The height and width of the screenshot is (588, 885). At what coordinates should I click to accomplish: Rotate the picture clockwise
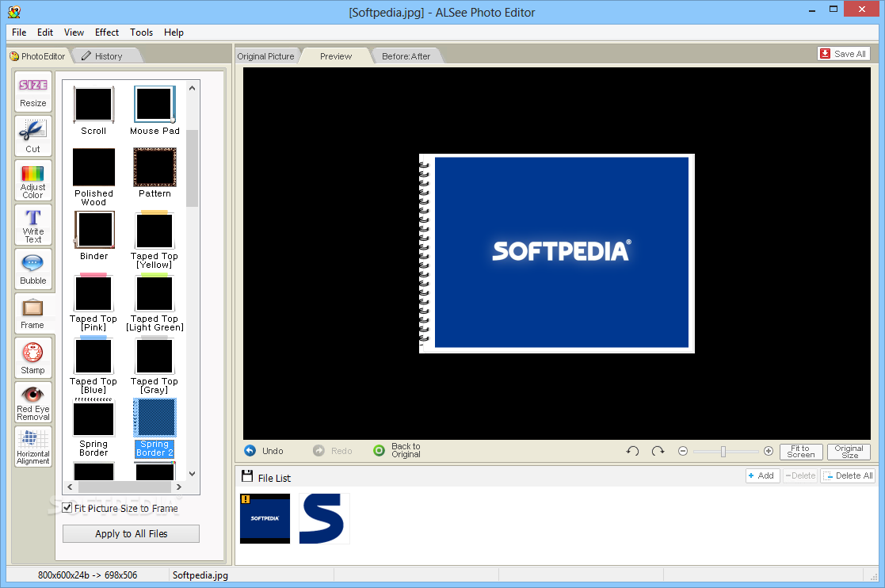pyautogui.click(x=658, y=451)
